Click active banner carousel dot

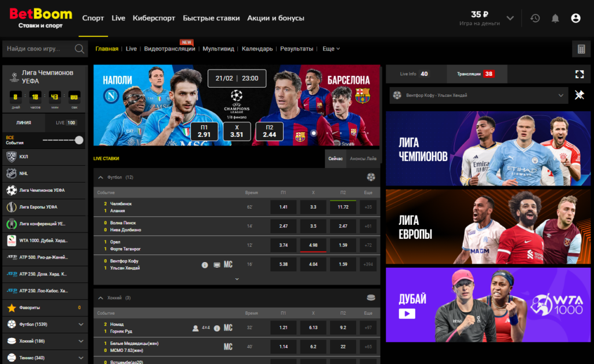313,133
